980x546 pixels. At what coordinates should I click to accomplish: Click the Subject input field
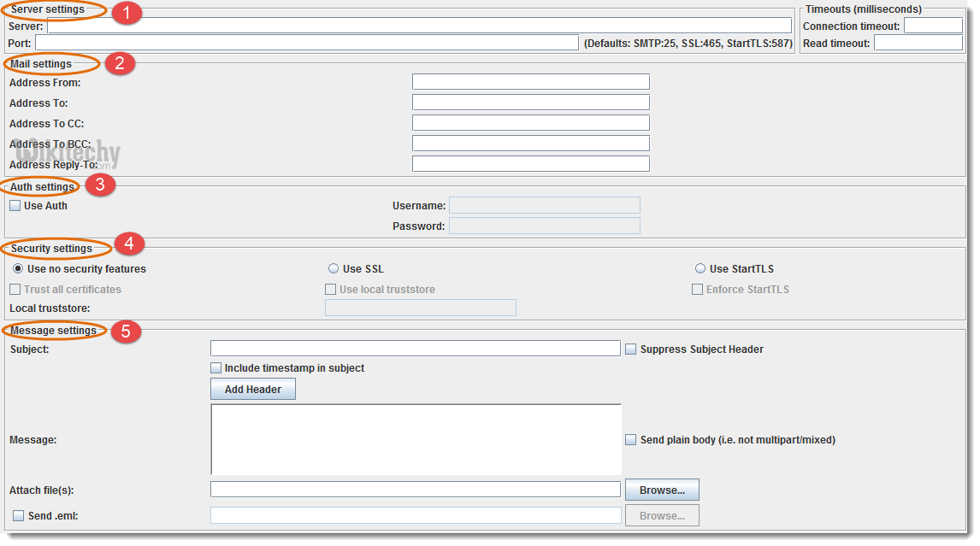click(415, 349)
